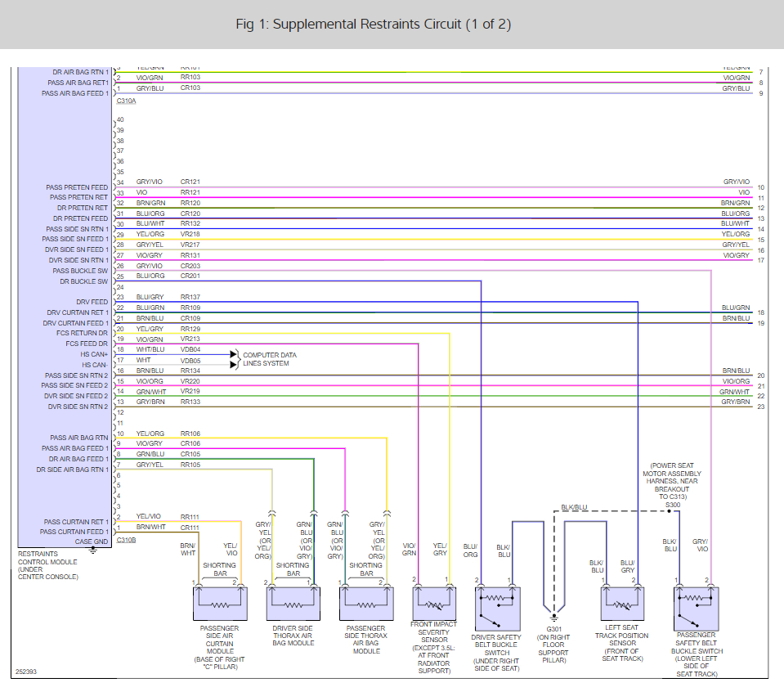Click the Fig 1 Supplemental Restraints Circuit title

click(x=373, y=24)
